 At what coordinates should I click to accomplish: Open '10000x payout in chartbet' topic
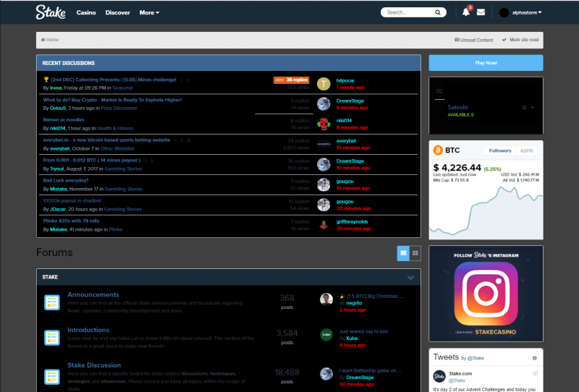72,201
